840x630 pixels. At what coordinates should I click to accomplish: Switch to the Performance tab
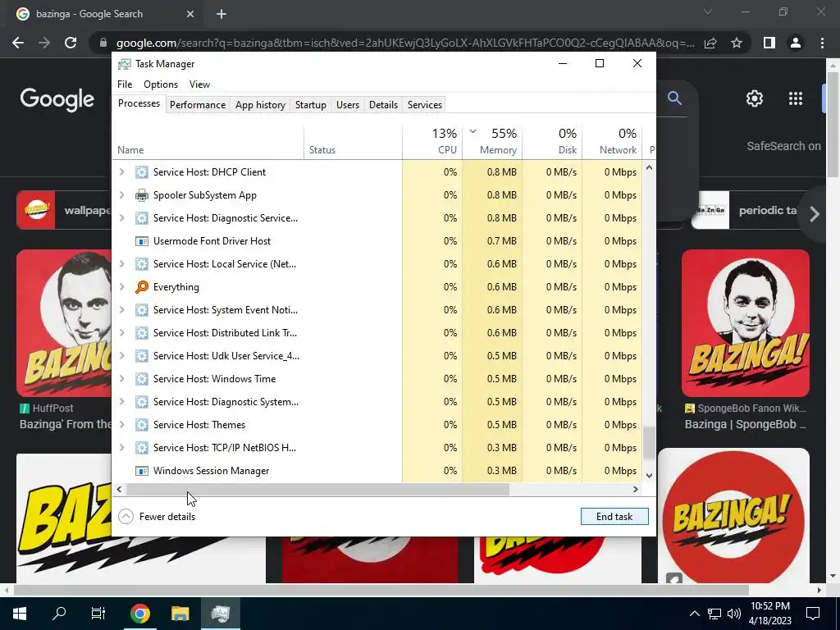(198, 105)
